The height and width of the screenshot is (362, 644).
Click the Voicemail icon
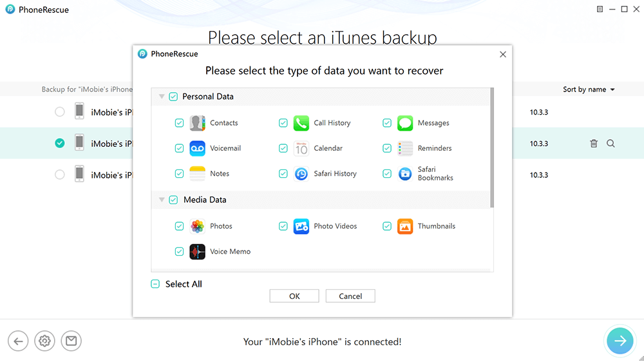[197, 148]
